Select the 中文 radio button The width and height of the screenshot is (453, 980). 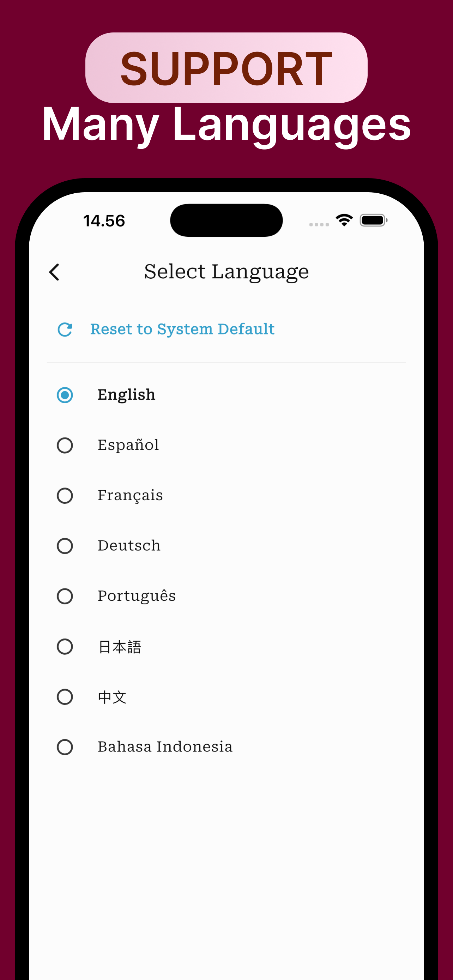point(65,697)
